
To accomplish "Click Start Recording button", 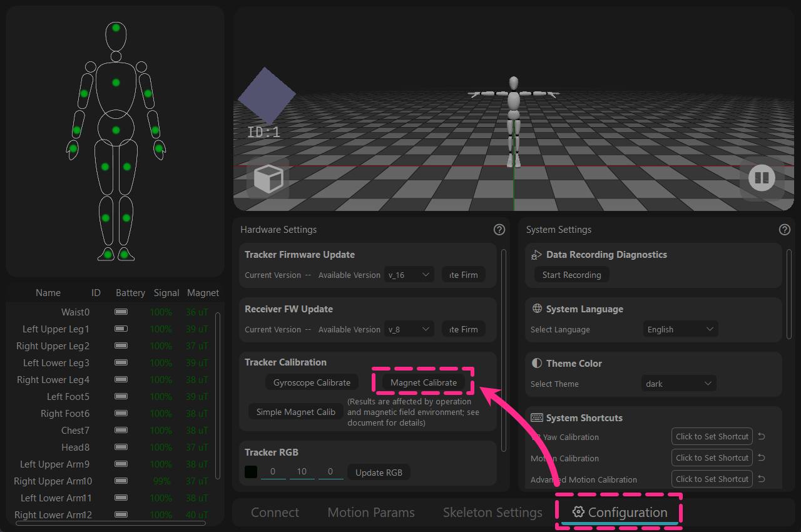I will 571,275.
